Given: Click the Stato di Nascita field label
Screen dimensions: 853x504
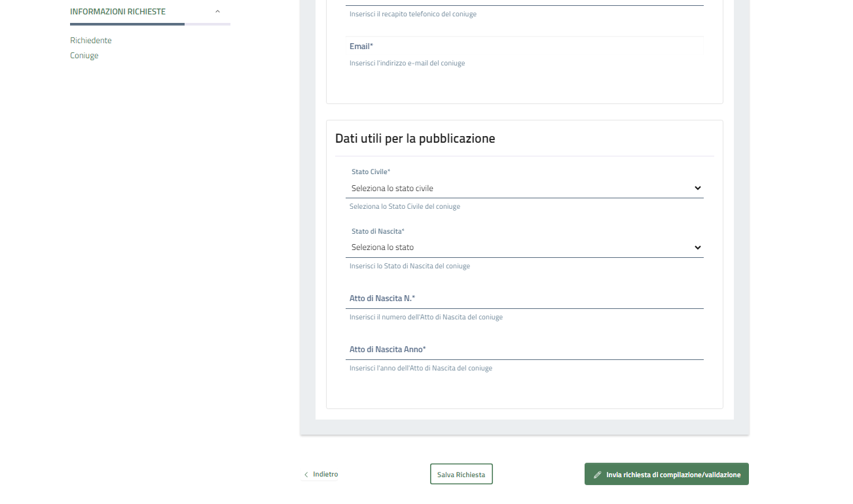Looking at the screenshot, I should click(x=378, y=231).
